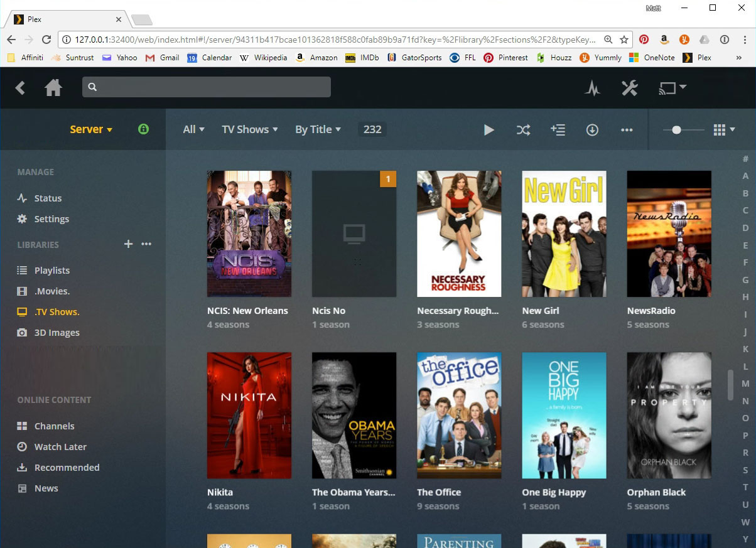Jump to letter A in alphabet index

[x=745, y=176]
